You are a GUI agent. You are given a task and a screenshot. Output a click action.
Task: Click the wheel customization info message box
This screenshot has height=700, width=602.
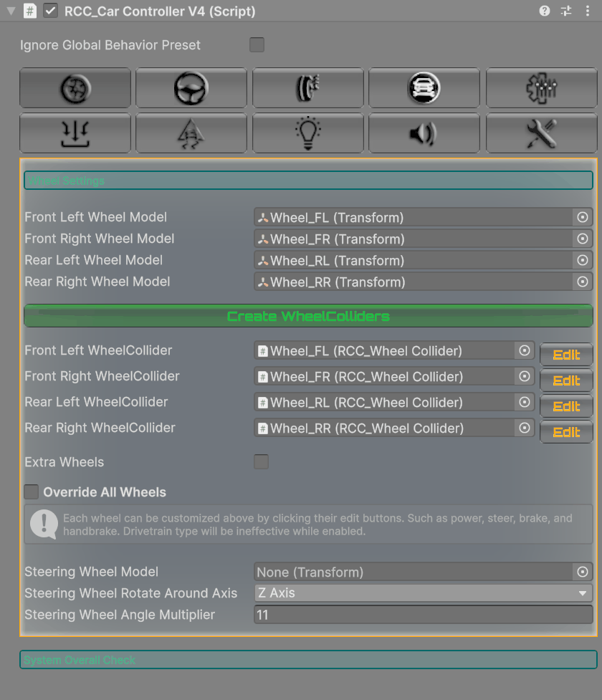click(x=308, y=524)
